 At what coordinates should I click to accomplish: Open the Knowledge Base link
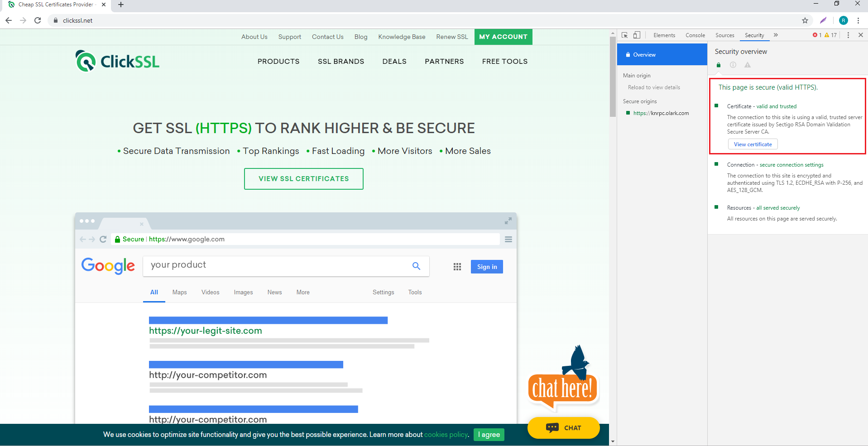[402, 37]
